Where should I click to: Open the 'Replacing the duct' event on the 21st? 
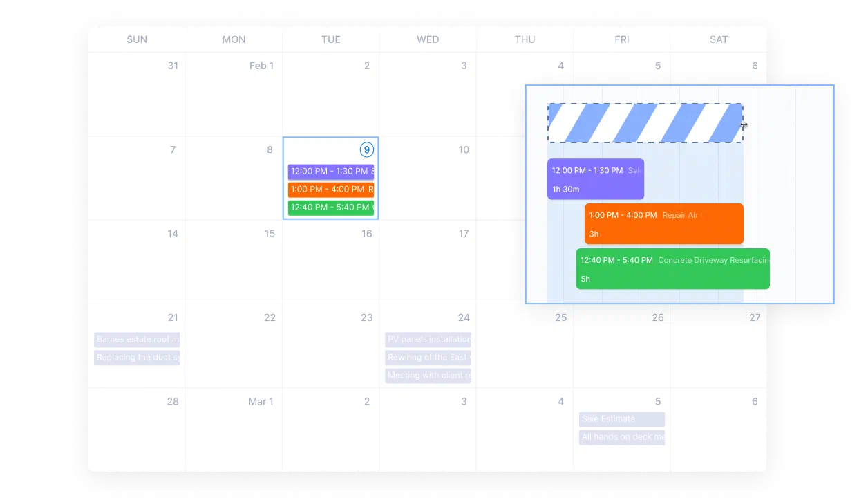pos(137,358)
